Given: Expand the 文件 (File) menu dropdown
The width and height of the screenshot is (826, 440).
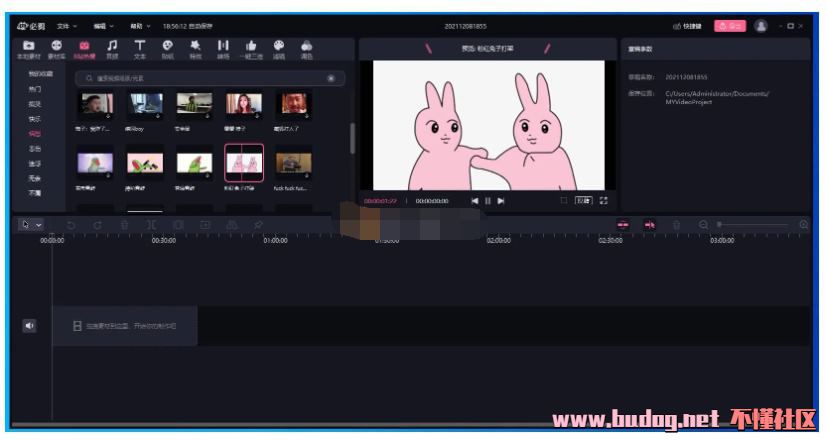Looking at the screenshot, I should tap(65, 25).
